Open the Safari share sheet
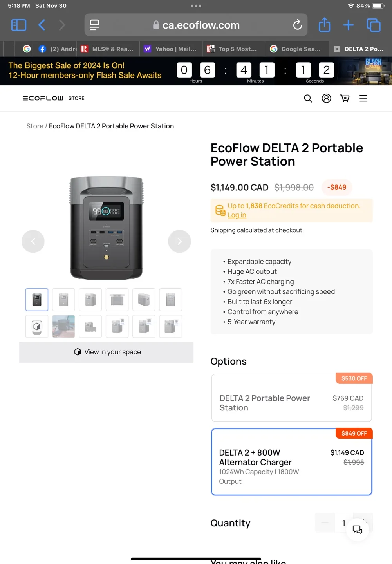This screenshot has height=564, width=392. (x=324, y=25)
